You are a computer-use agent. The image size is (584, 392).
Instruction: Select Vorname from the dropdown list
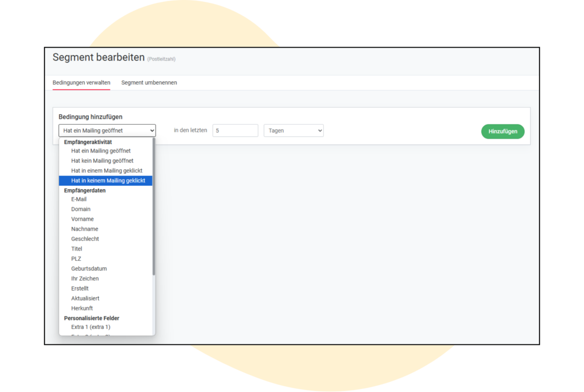point(83,219)
